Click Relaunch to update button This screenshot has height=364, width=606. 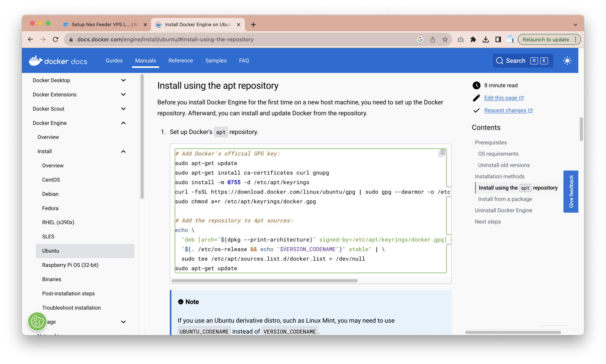(546, 40)
